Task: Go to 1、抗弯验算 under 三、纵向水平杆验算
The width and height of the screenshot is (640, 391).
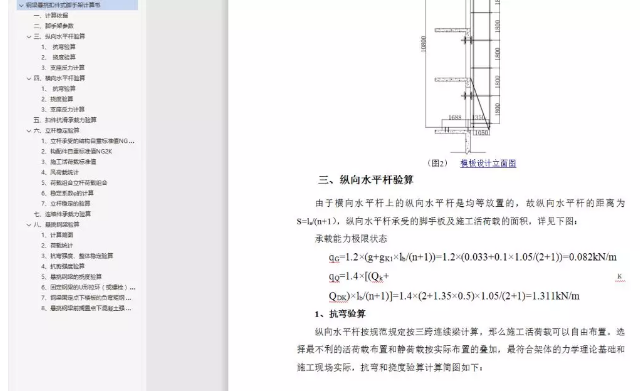Action: (x=58, y=47)
